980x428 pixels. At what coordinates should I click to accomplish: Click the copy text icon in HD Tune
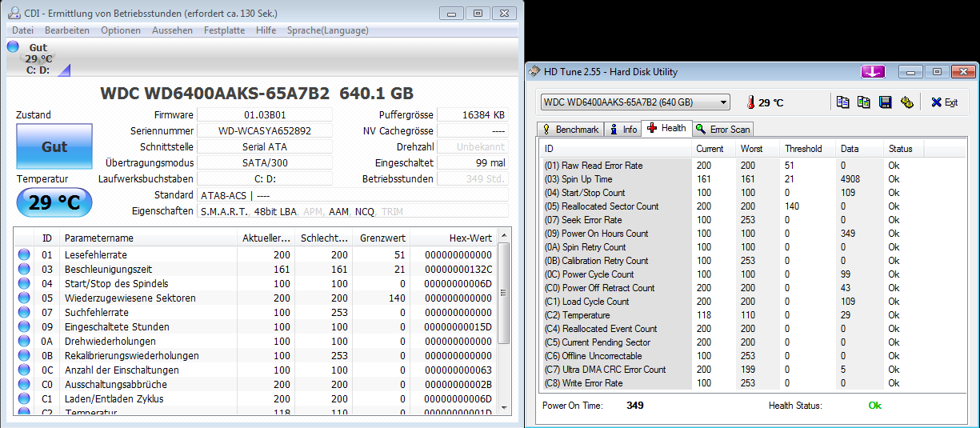842,102
